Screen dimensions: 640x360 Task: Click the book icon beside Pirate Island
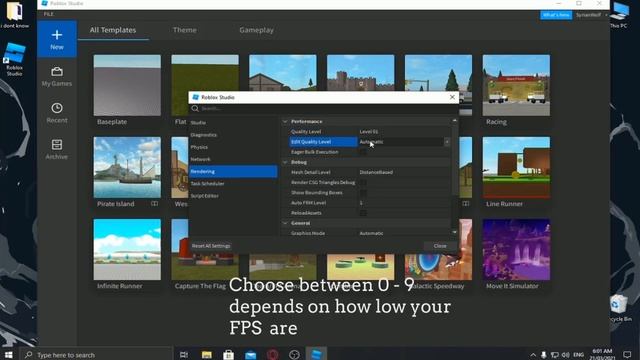click(x=154, y=203)
